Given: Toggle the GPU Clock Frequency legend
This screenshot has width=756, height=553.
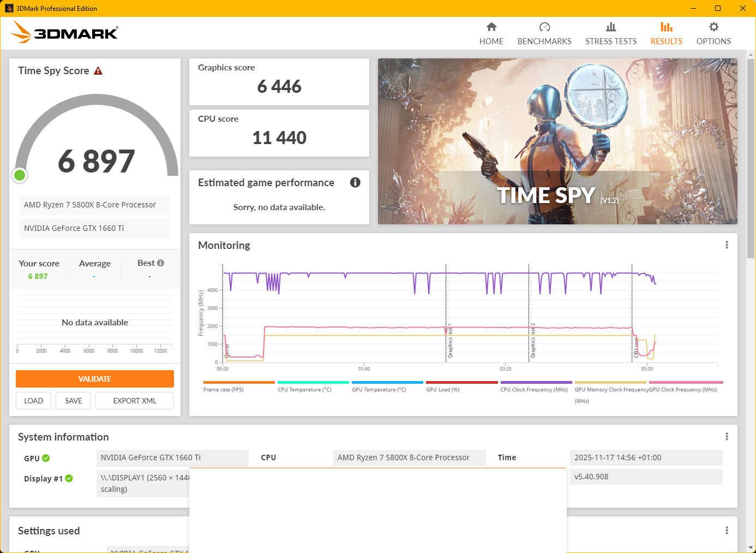Looking at the screenshot, I should (686, 386).
